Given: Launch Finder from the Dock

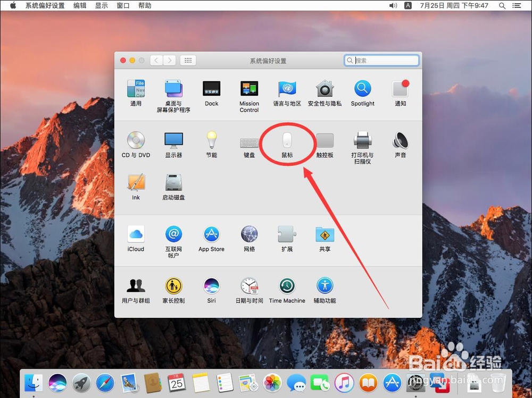Looking at the screenshot, I should (34, 383).
